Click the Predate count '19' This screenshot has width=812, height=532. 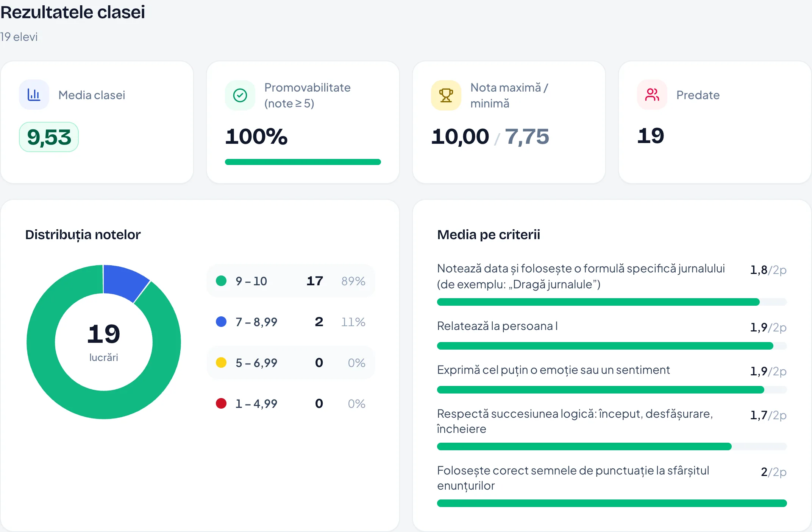(651, 135)
